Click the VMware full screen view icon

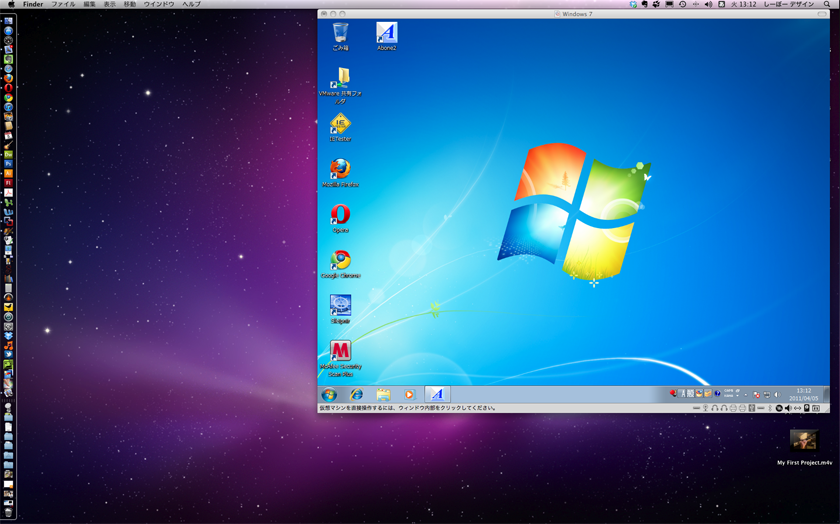816,408
